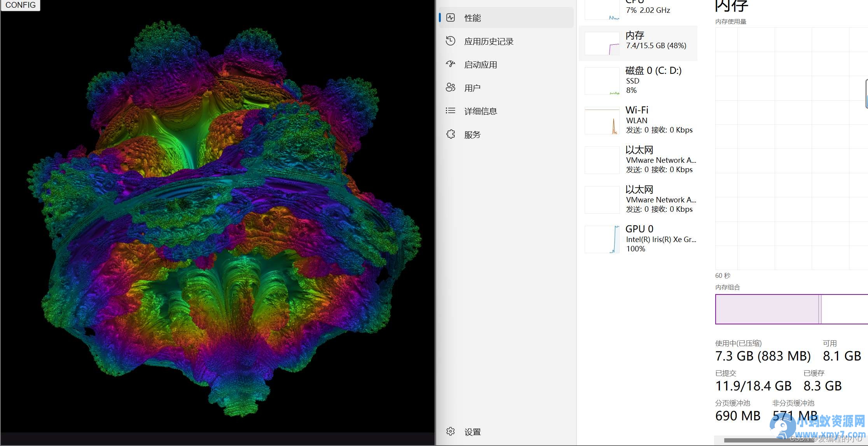Click the memory usage graph area

coord(791,148)
